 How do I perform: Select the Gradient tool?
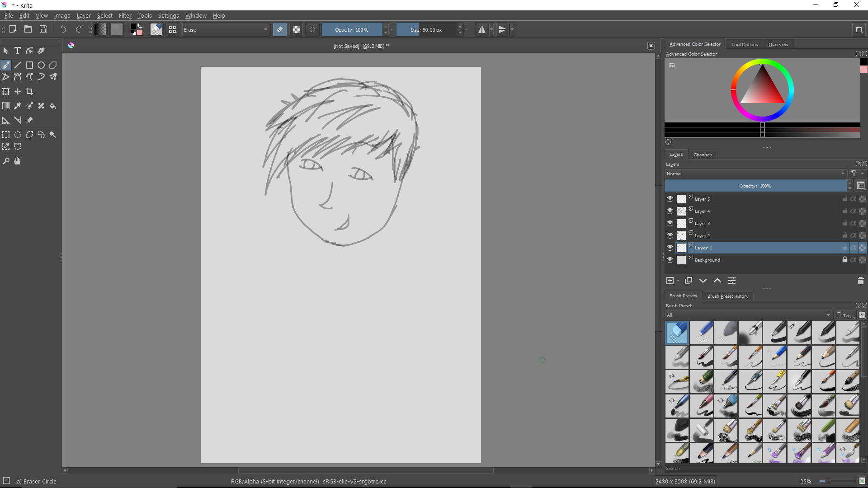pos(6,106)
